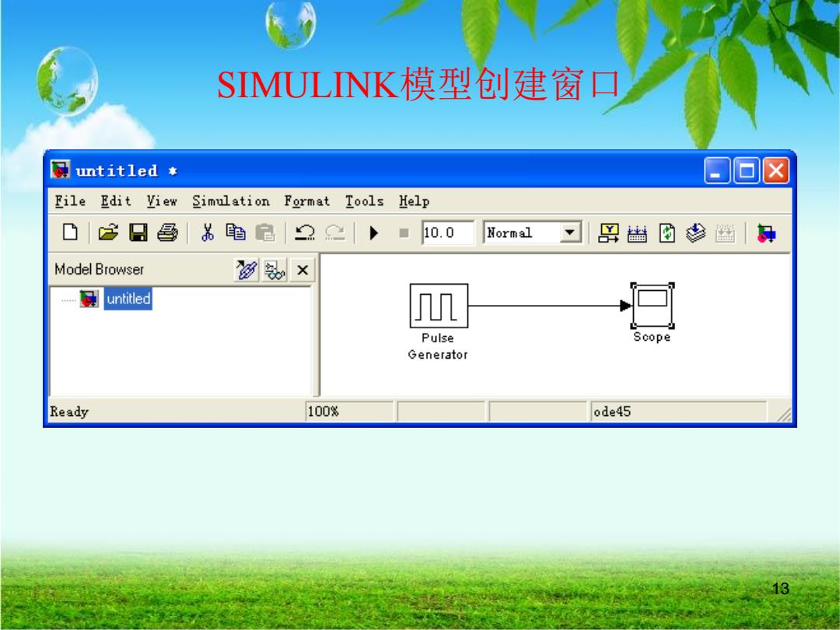The image size is (840, 630).
Task: Select the Pulse Generator block
Action: click(x=439, y=306)
